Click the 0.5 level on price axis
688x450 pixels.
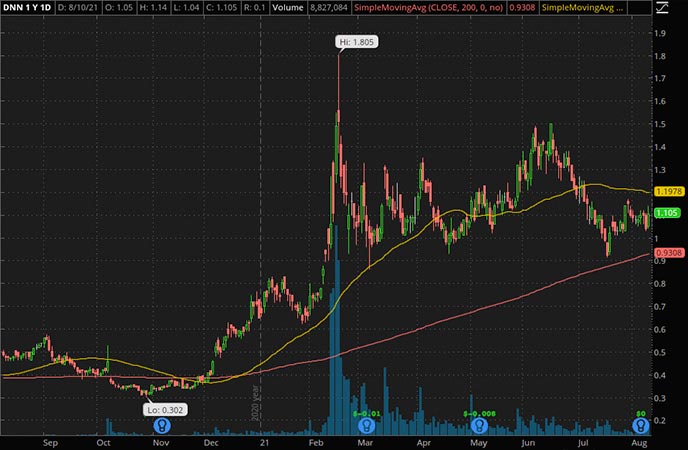pos(659,352)
